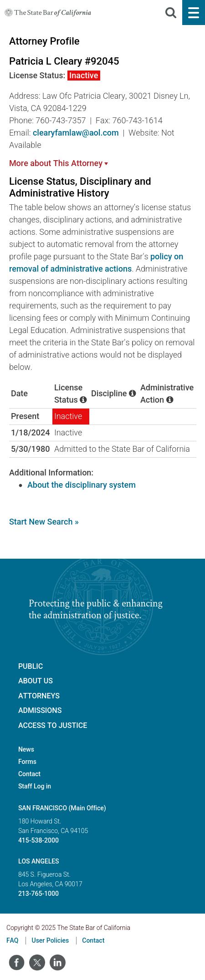Open About the disciplinary system link
The width and height of the screenshot is (205, 980).
pyautogui.click(x=82, y=485)
